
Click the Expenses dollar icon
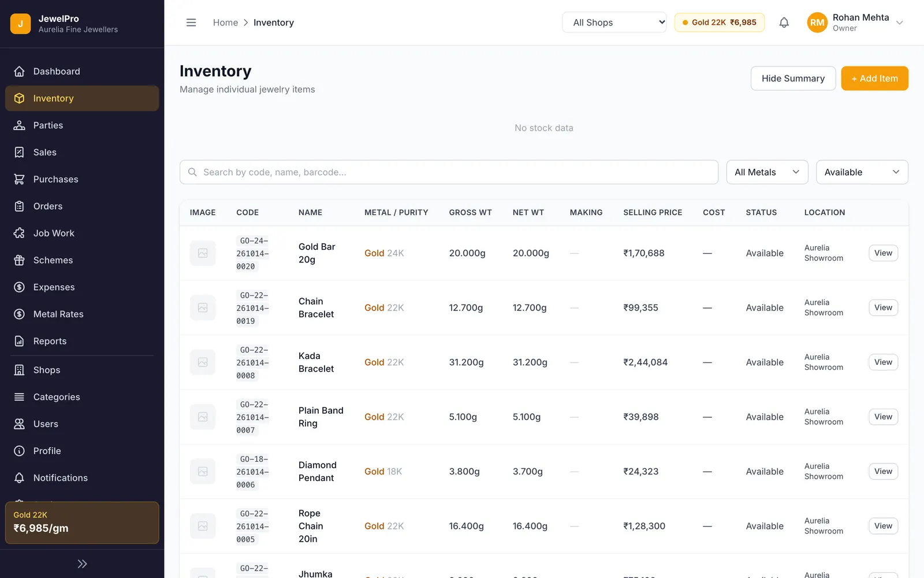pyautogui.click(x=19, y=287)
